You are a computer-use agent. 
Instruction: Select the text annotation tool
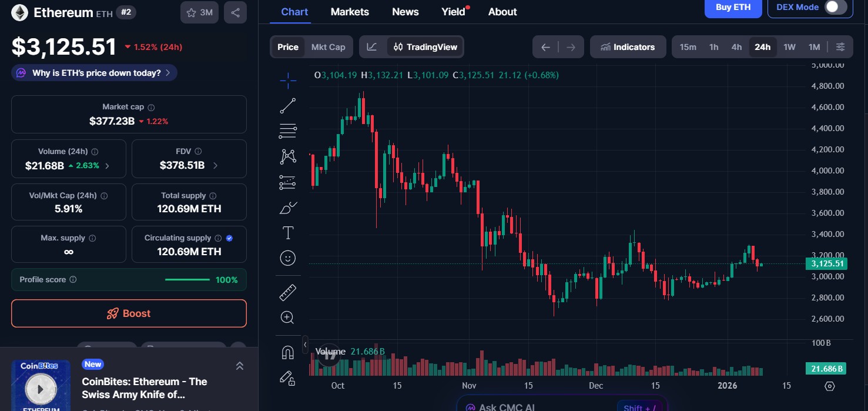(288, 232)
